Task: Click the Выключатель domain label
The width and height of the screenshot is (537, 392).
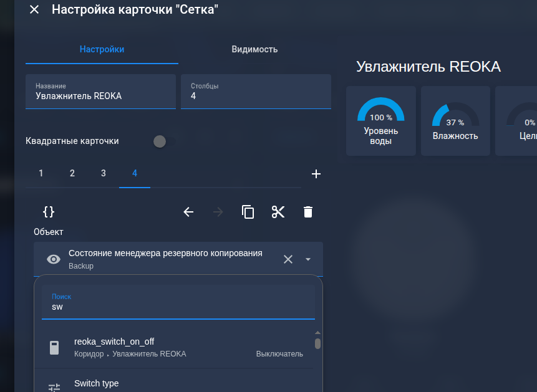Action: pos(279,353)
